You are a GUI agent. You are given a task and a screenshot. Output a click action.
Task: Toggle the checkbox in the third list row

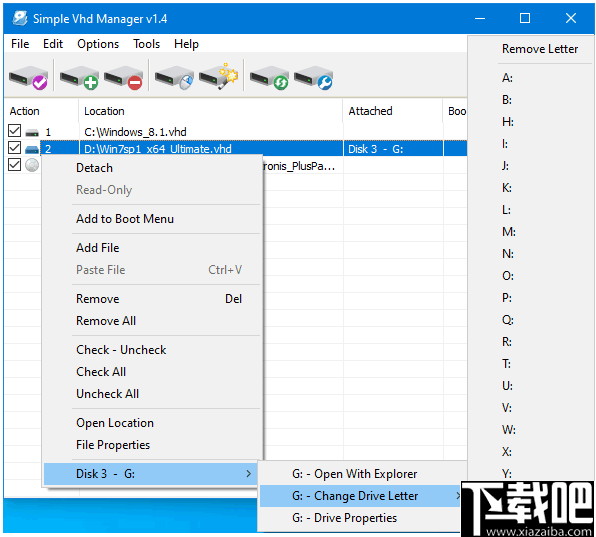point(14,165)
